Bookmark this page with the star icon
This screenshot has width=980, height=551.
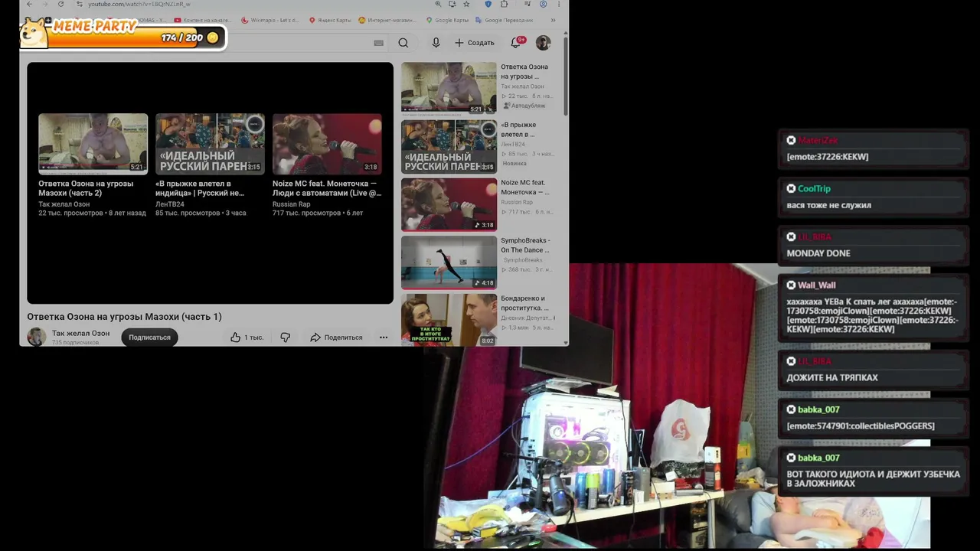coord(465,4)
